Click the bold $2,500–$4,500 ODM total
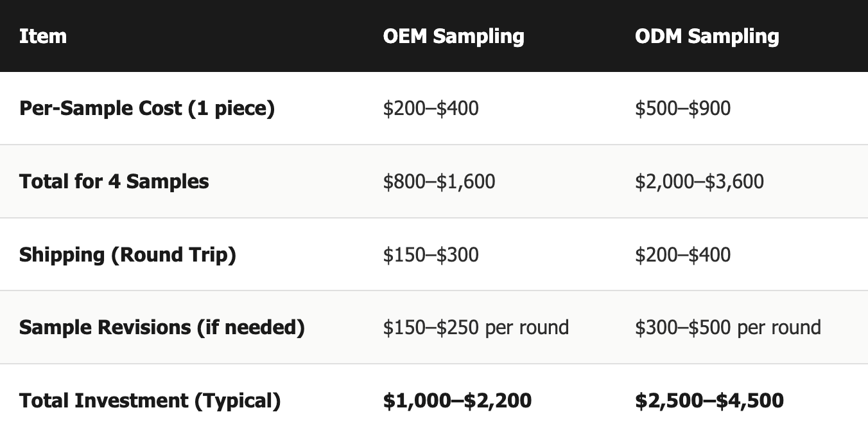 (x=709, y=401)
